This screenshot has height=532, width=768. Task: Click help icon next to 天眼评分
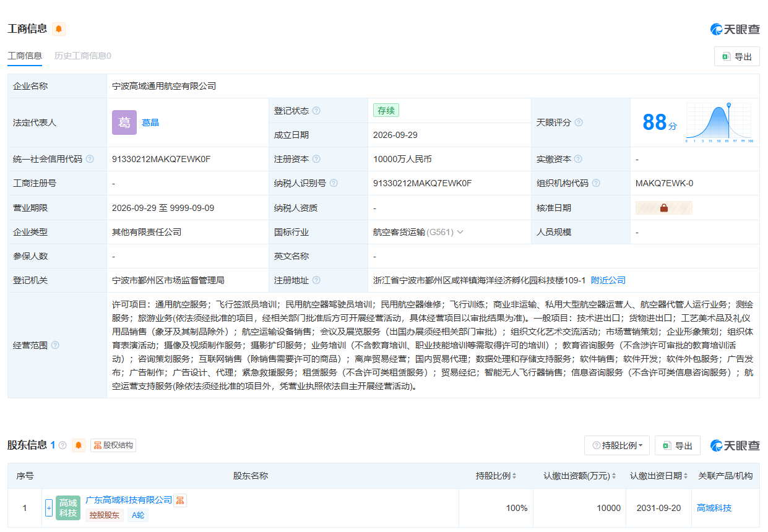[x=579, y=122]
